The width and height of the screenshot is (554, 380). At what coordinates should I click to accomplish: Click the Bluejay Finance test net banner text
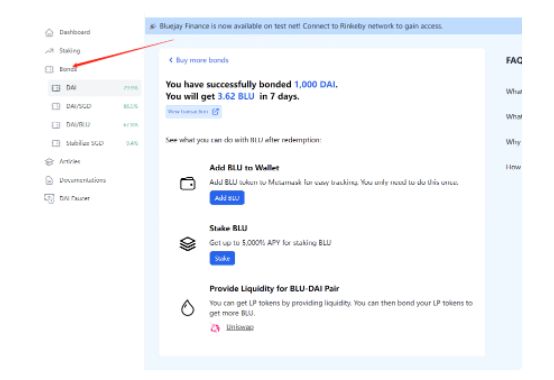[301, 26]
